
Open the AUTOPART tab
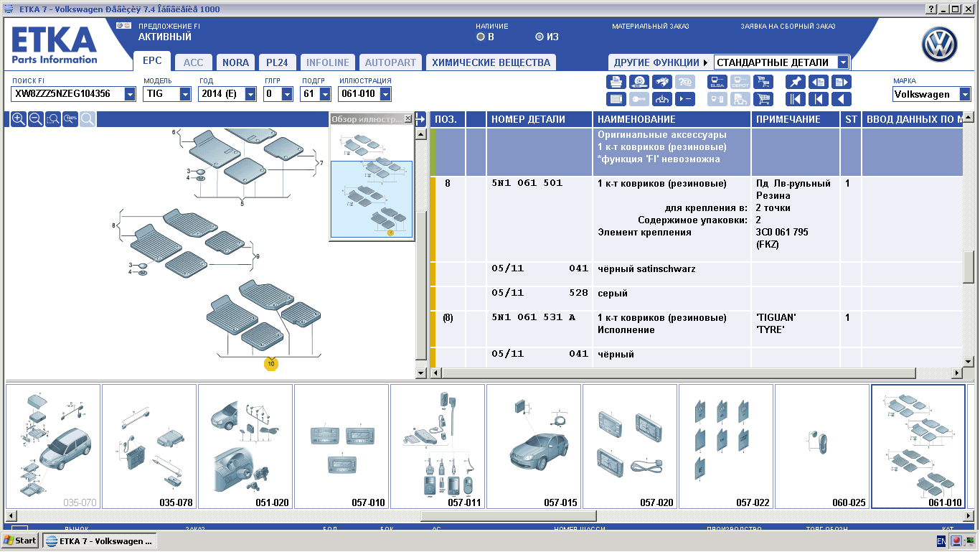pyautogui.click(x=390, y=62)
